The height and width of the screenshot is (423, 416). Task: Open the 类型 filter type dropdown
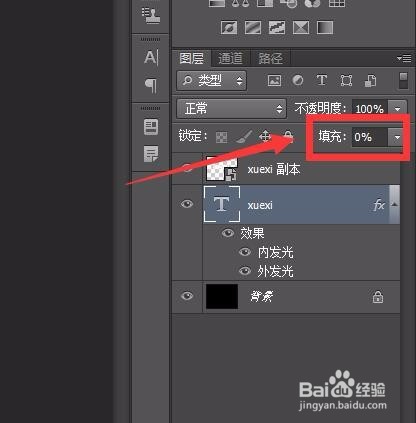pos(212,81)
